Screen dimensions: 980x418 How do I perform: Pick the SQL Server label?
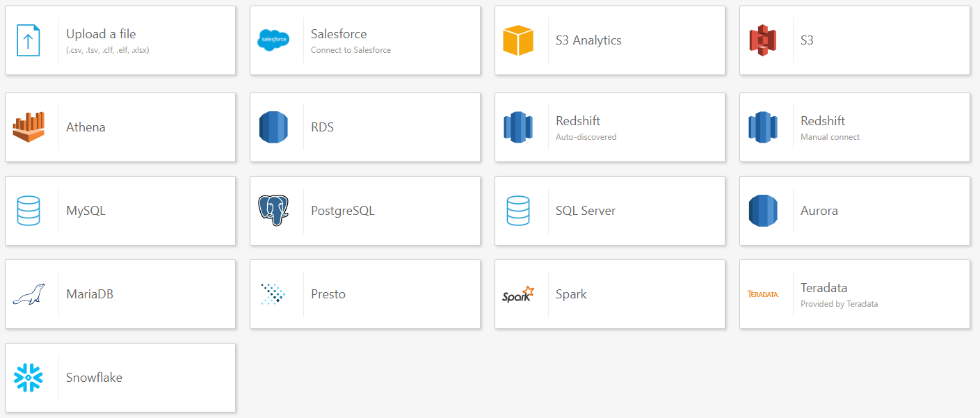point(586,211)
